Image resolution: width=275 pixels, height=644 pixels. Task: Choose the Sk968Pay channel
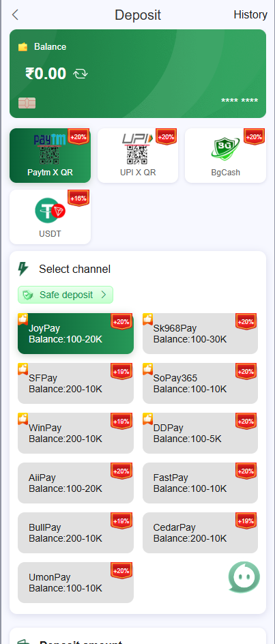[x=200, y=334]
